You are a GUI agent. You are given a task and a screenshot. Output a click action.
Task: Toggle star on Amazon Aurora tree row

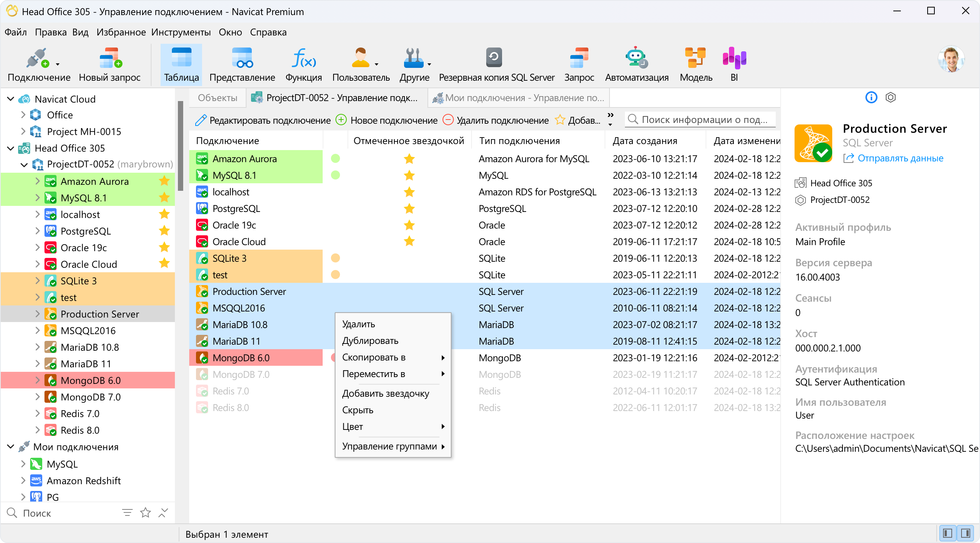point(164,181)
